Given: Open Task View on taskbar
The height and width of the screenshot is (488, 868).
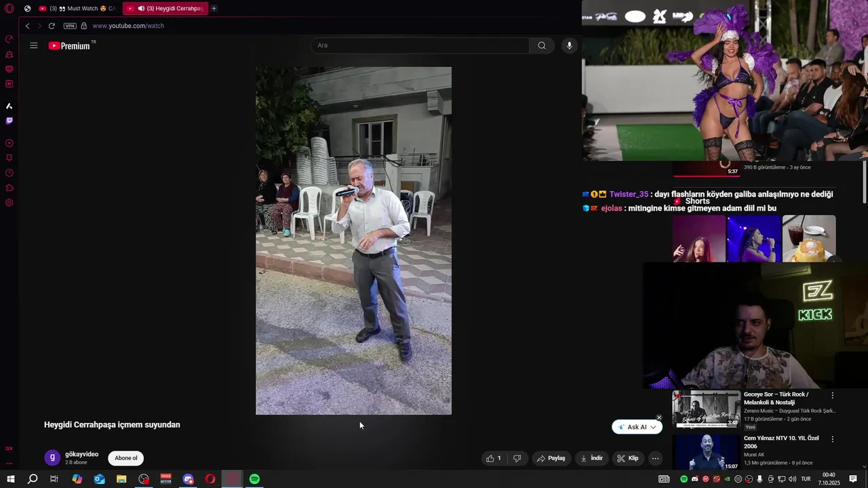Looking at the screenshot, I should click(x=54, y=479).
